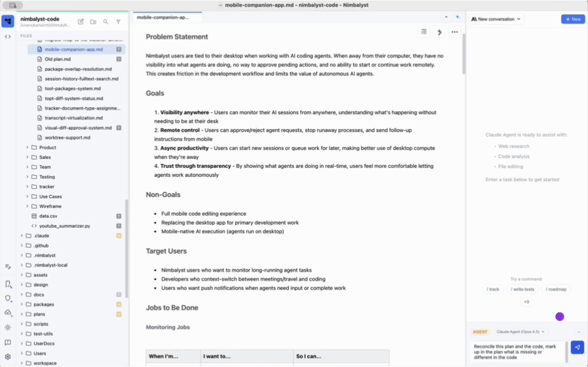Click the document outline icon above the editor
Image resolution: width=588 pixels, height=367 pixels.
pyautogui.click(x=424, y=32)
